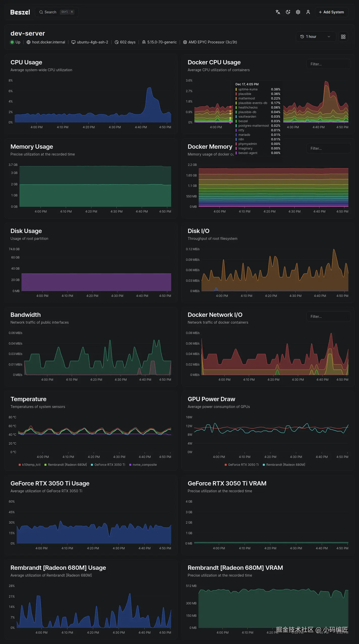Click the CPU Usage chart title
The width and height of the screenshot is (359, 644).
(x=26, y=62)
